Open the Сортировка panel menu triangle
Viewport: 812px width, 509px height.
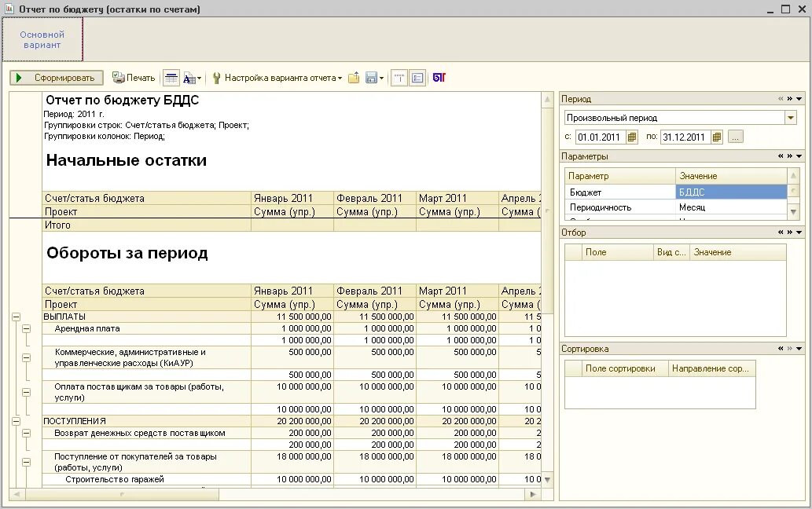click(x=799, y=349)
